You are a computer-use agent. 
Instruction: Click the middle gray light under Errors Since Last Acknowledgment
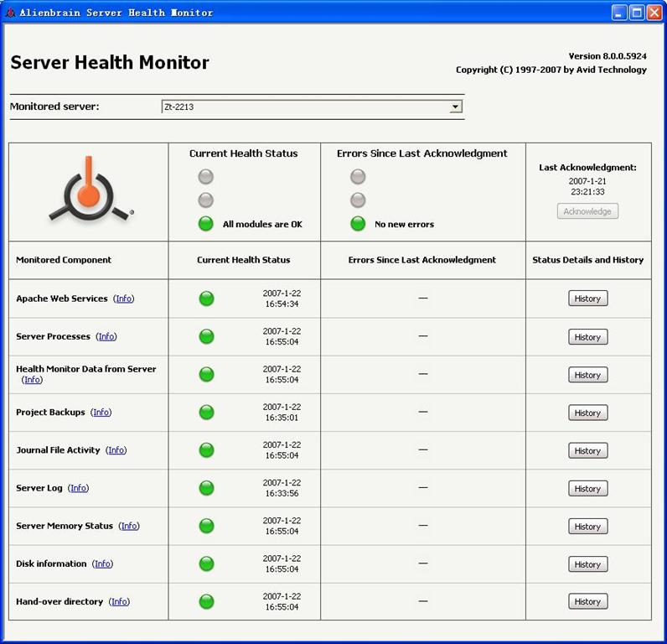[x=358, y=200]
